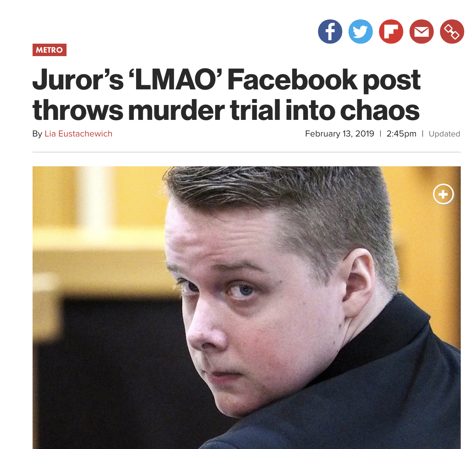Copy the article link icon
This screenshot has height=449, width=476.
452,32
